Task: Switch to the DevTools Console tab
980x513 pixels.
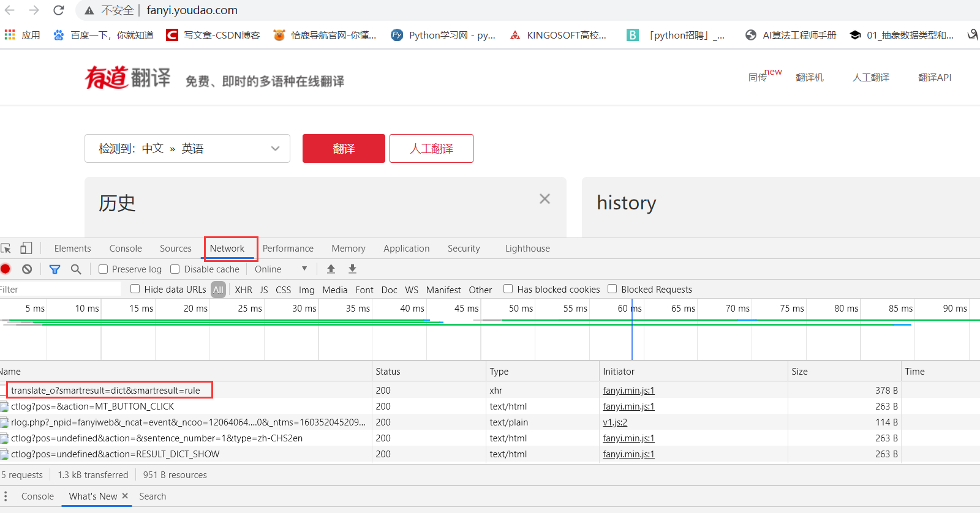Action: point(126,248)
